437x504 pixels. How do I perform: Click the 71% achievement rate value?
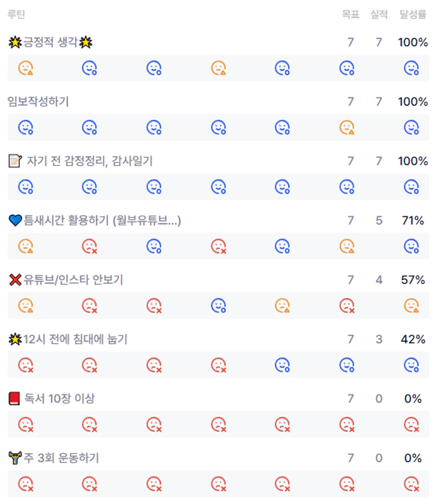[x=413, y=221]
